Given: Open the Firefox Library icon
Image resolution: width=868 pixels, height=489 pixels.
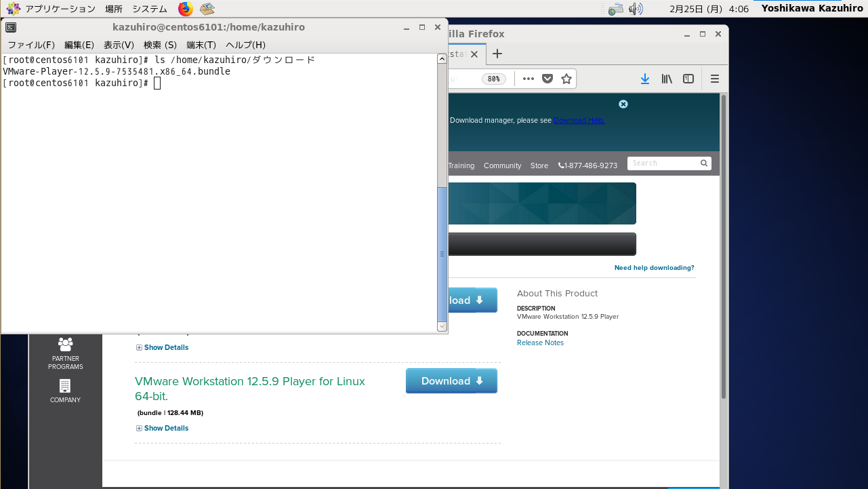Looking at the screenshot, I should point(667,79).
